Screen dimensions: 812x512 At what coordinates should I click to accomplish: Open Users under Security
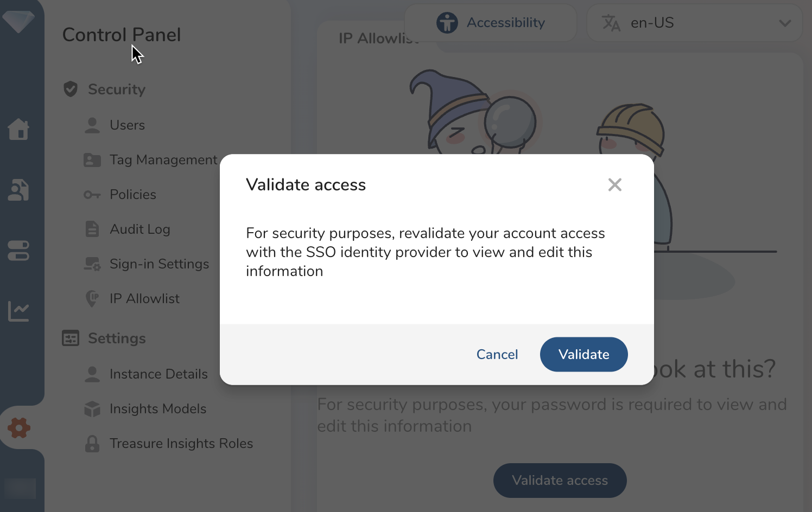pyautogui.click(x=127, y=125)
